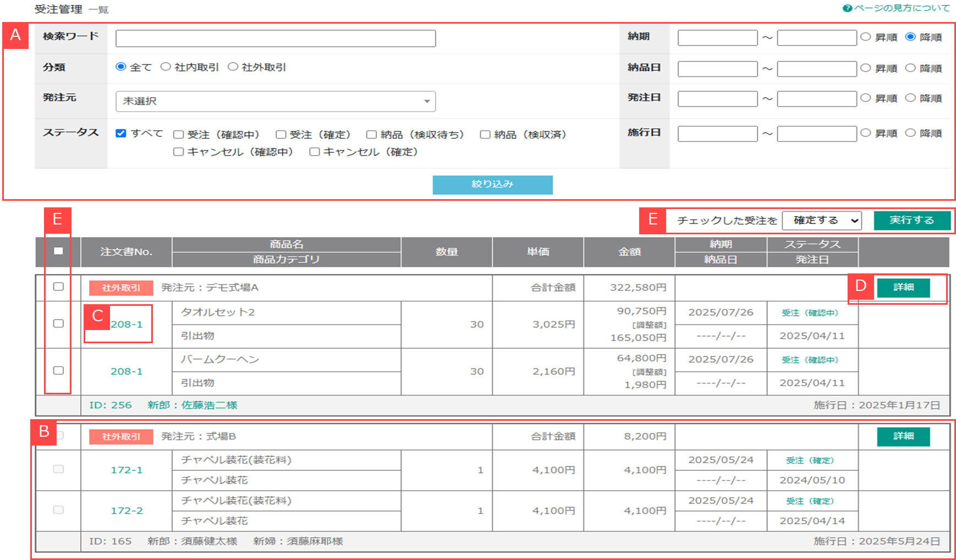Image resolution: width=956 pixels, height=560 pixels.
Task: Click the 実行する button
Action: point(912,220)
